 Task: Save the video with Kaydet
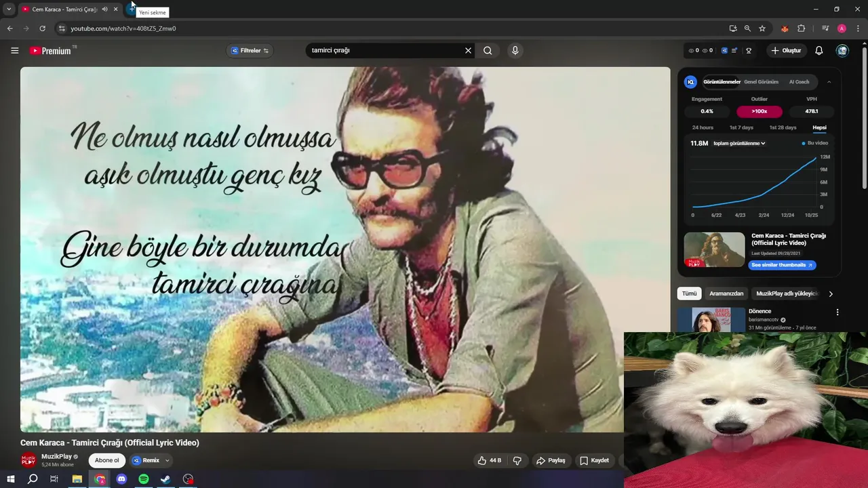coord(594,460)
